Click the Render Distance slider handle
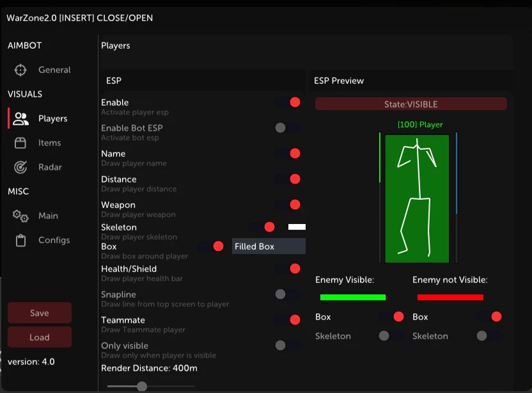The image size is (532, 393). point(142,386)
